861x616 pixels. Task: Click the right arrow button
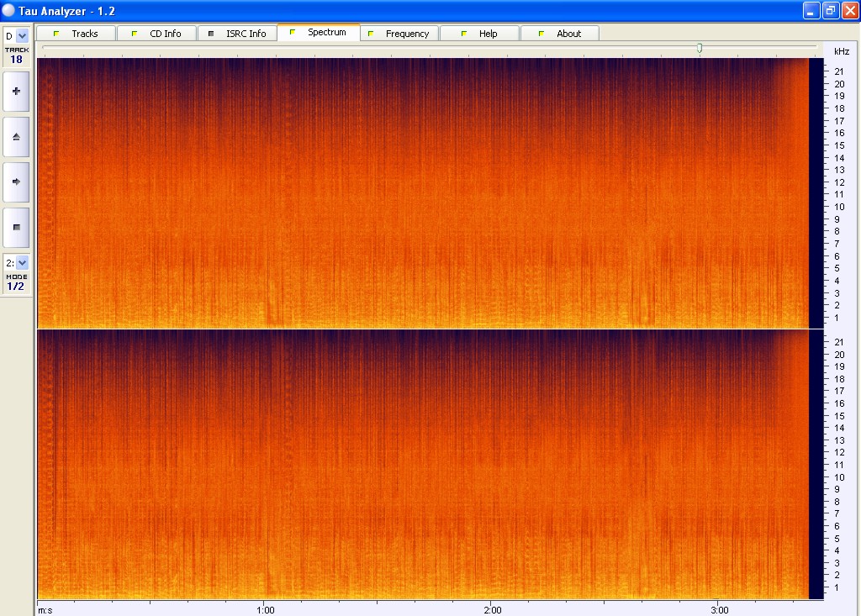coord(16,182)
